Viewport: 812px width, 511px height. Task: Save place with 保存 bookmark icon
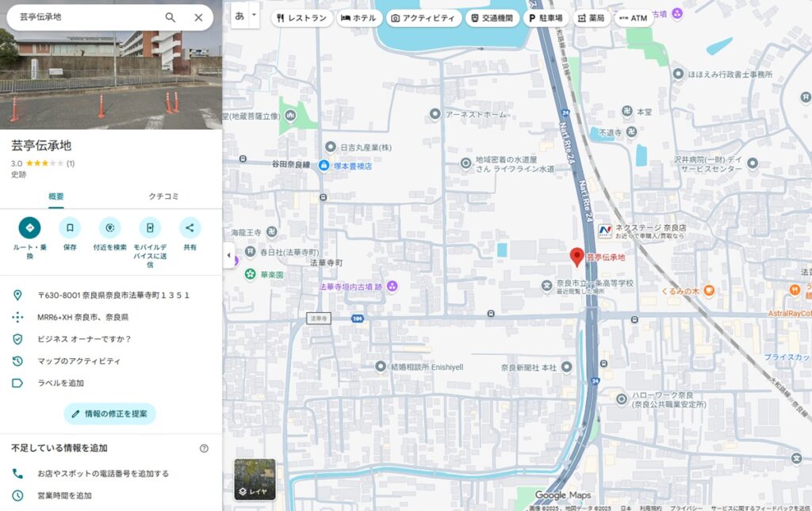[x=70, y=228]
